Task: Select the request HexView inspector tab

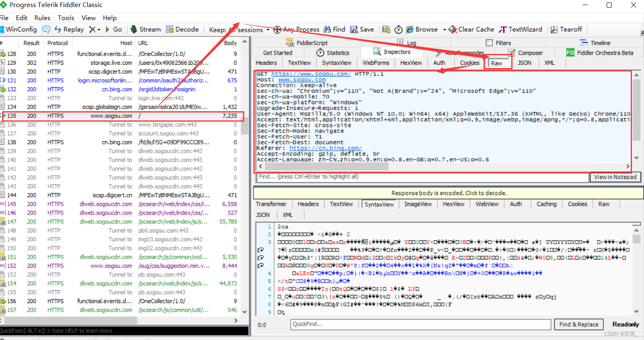Action: tap(411, 63)
